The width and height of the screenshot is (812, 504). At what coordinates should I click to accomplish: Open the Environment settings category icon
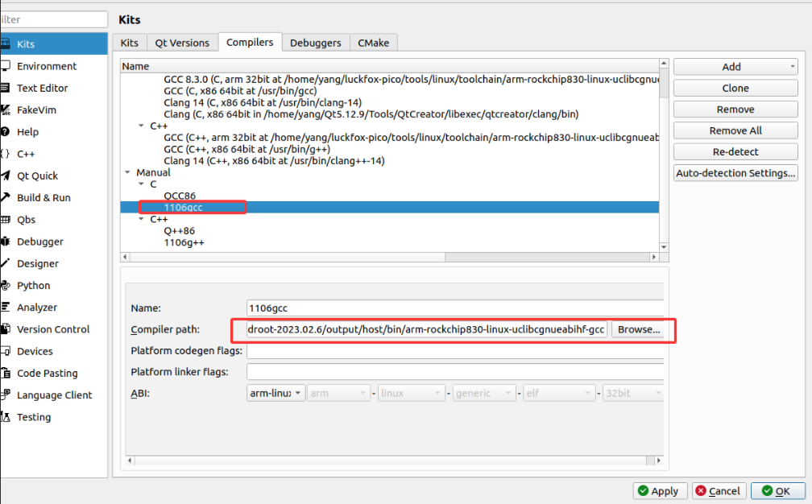(5, 66)
